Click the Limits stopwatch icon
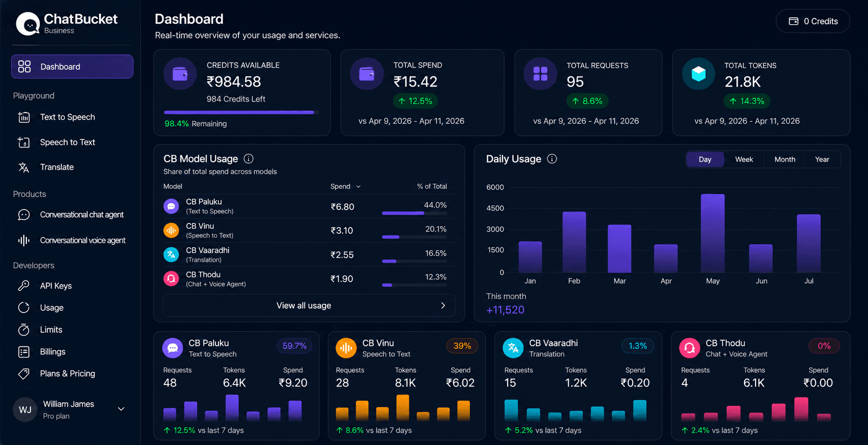The image size is (868, 445). click(24, 330)
